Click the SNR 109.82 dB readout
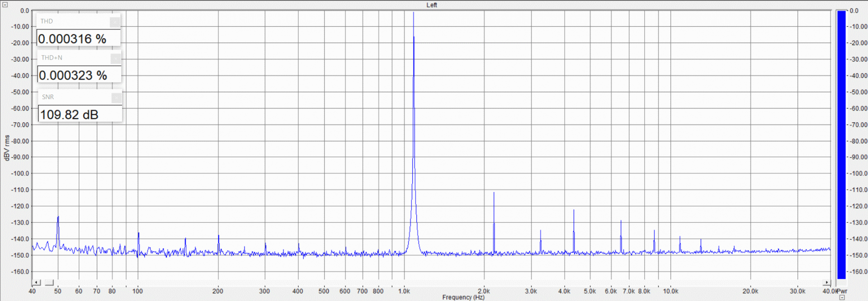868x301 pixels. [x=80, y=115]
